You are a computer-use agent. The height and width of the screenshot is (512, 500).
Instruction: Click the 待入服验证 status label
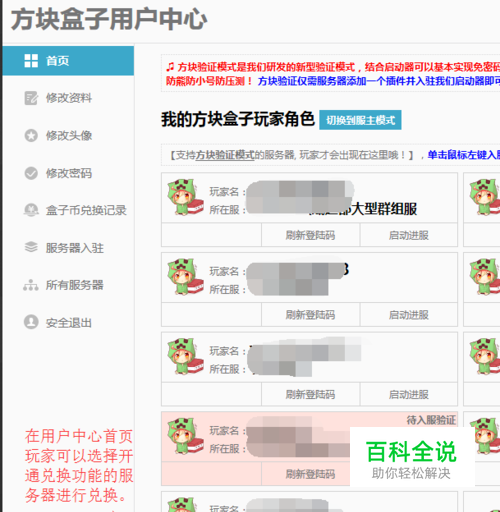(431, 420)
